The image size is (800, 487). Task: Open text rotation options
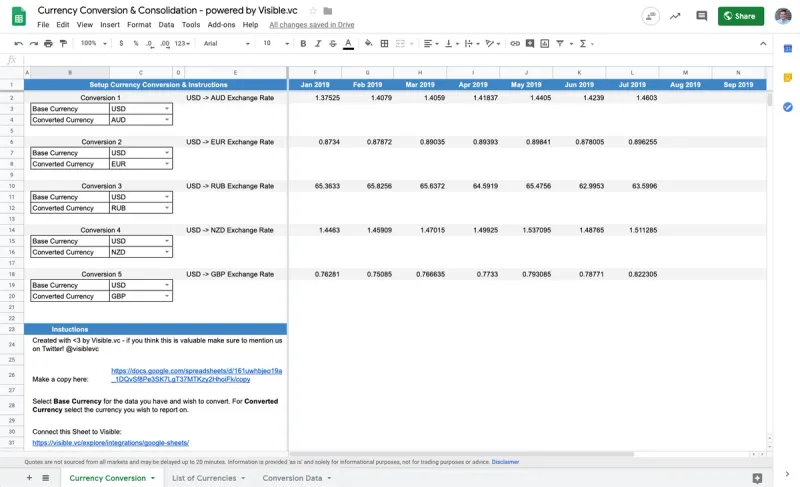tap(492, 44)
